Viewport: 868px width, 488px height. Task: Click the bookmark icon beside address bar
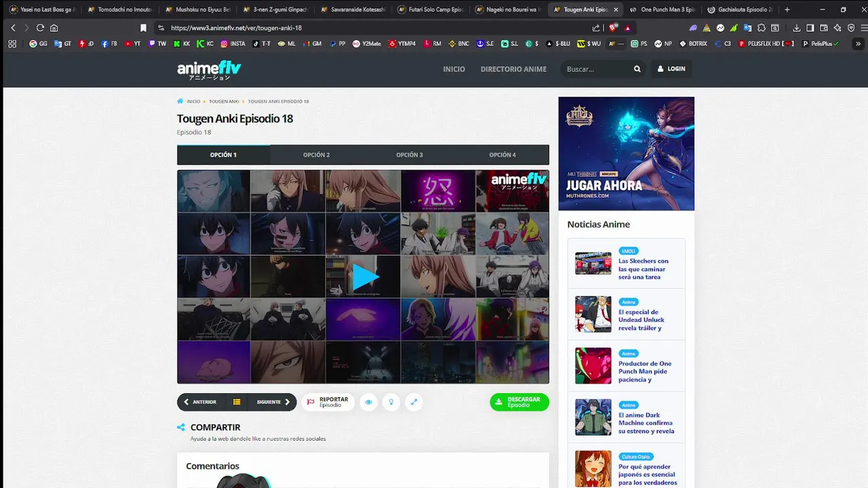[143, 28]
